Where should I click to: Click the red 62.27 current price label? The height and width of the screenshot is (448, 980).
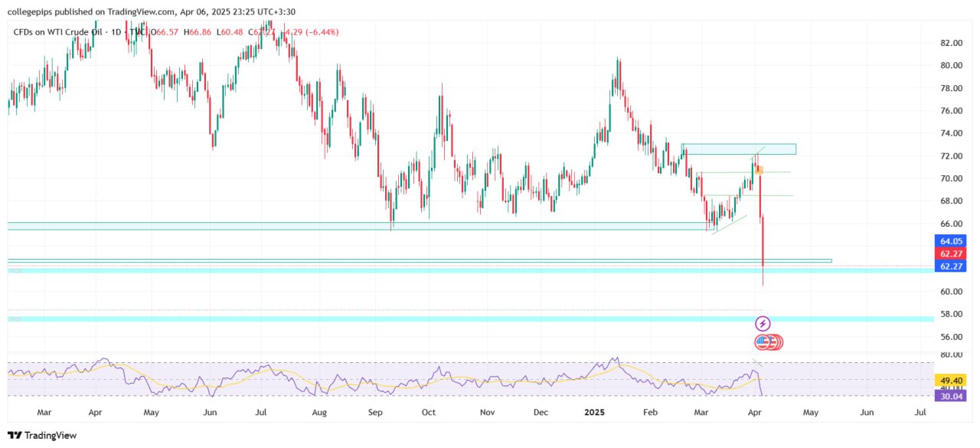(950, 253)
